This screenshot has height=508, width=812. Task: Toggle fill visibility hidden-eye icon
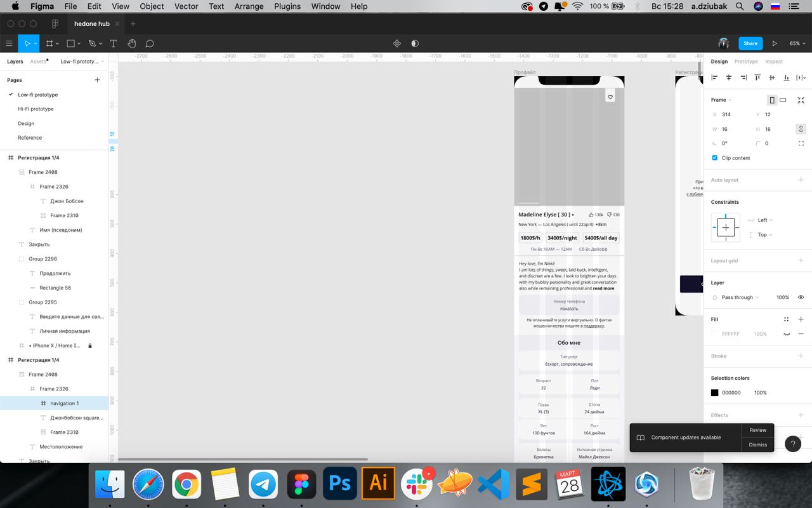787,334
